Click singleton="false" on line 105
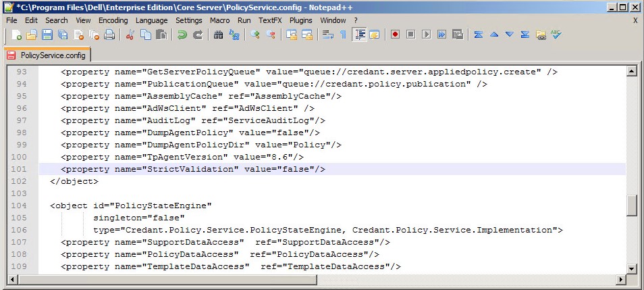644x290 pixels. pos(139,218)
